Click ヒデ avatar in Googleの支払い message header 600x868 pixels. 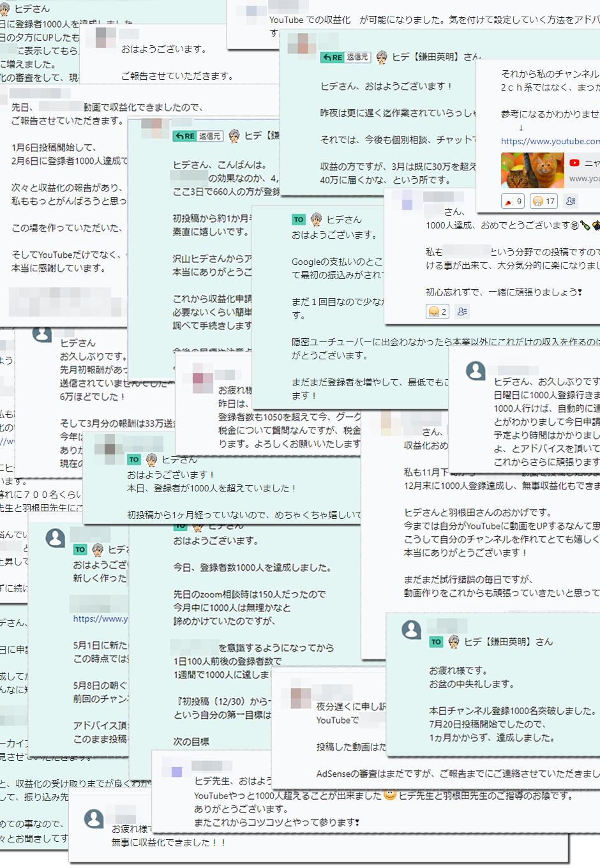point(316,220)
